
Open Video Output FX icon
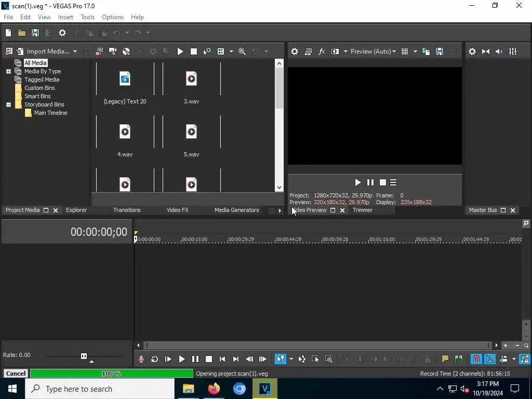click(x=321, y=51)
